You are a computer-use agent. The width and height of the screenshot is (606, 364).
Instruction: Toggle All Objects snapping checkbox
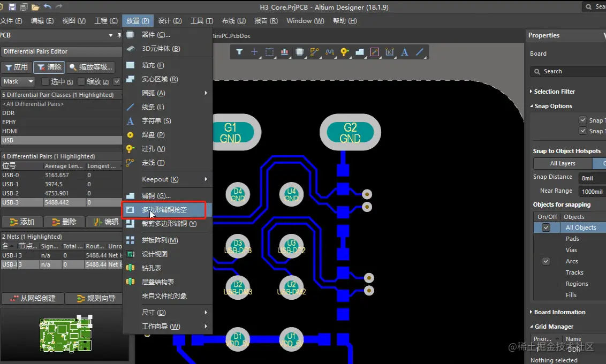546,227
